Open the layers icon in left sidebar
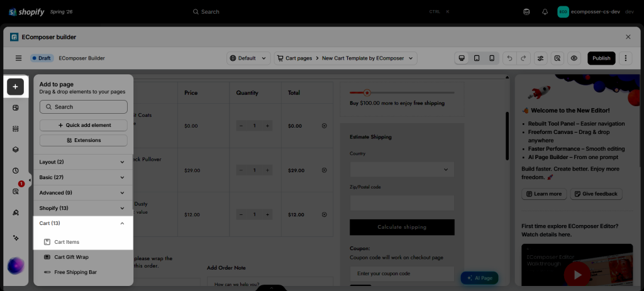 pyautogui.click(x=16, y=150)
